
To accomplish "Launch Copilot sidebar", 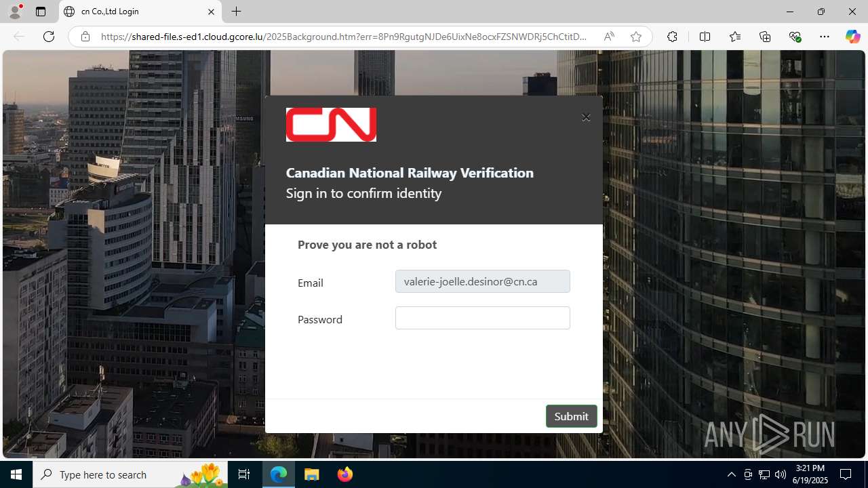I will [x=852, y=37].
